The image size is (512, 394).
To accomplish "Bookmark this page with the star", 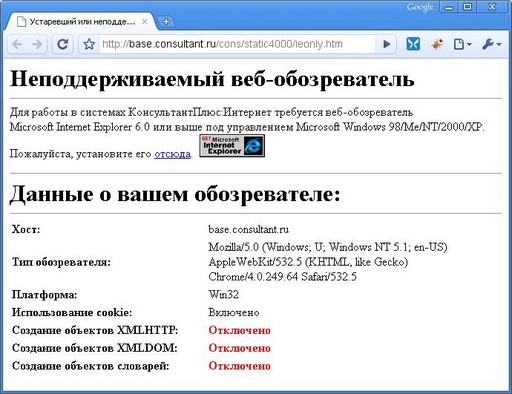I will [x=89, y=44].
